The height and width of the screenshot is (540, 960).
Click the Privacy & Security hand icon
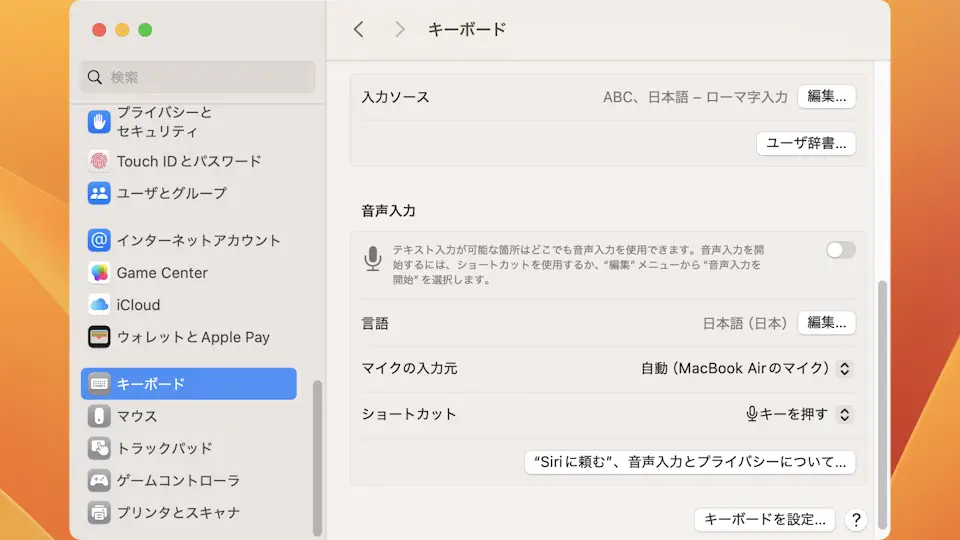tap(99, 122)
